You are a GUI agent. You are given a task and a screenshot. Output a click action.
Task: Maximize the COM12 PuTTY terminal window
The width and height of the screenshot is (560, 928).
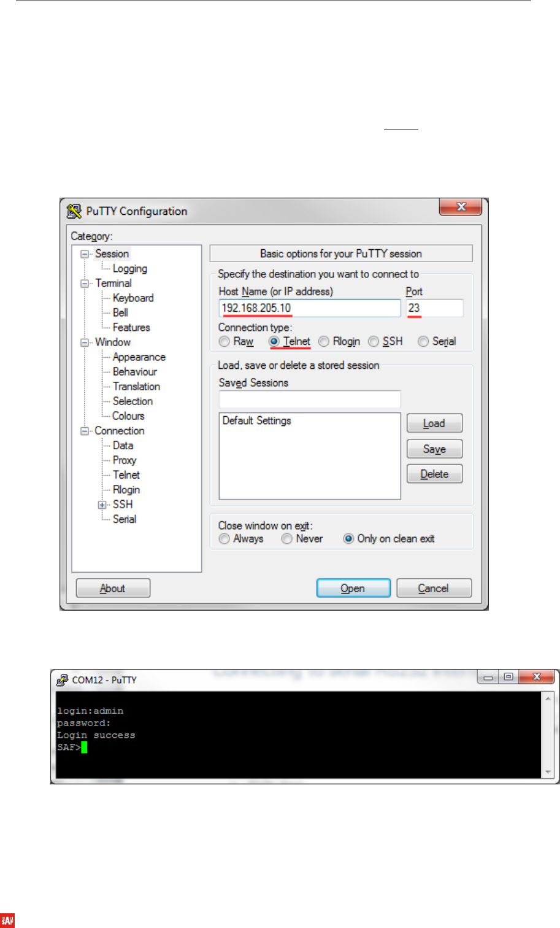tap(508, 677)
